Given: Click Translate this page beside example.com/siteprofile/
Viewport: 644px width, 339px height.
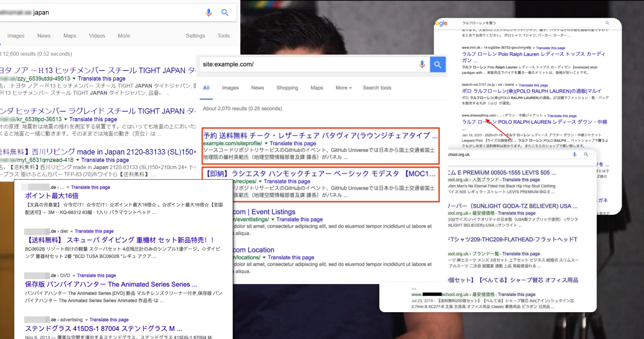Looking at the screenshot, I should (x=293, y=143).
